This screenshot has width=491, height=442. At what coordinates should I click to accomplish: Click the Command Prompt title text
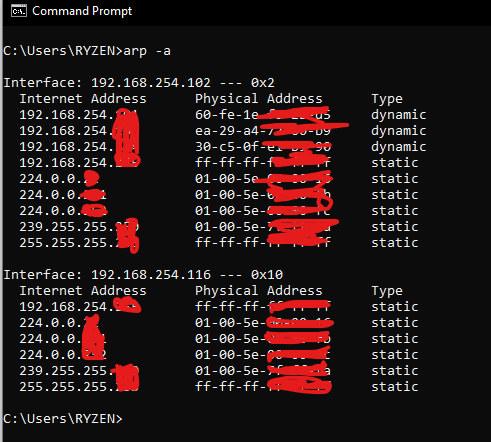coord(82,11)
